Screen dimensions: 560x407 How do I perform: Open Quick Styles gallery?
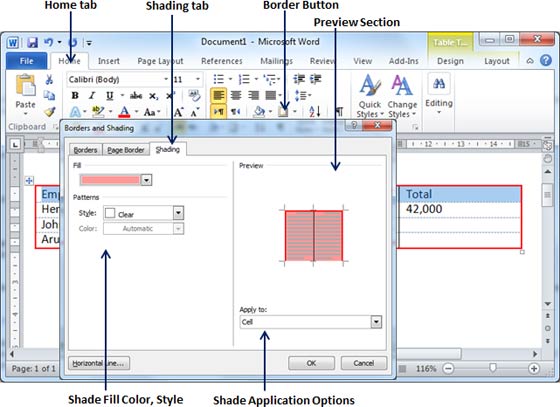pyautogui.click(x=370, y=96)
